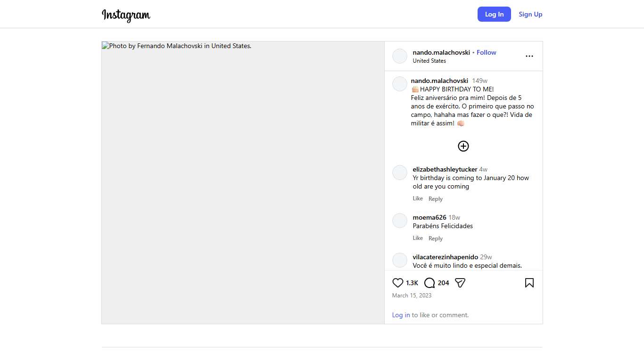Reply to elizabethashleytucker's comment
Image resolution: width=644 pixels, height=362 pixels.
[x=435, y=199]
